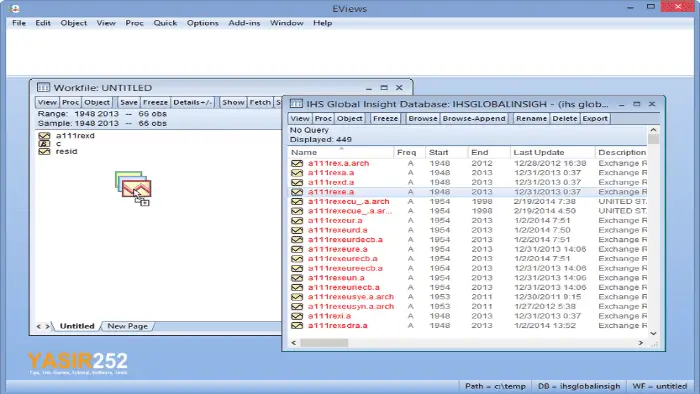Open the Options menu
The height and width of the screenshot is (394, 700).
(203, 23)
